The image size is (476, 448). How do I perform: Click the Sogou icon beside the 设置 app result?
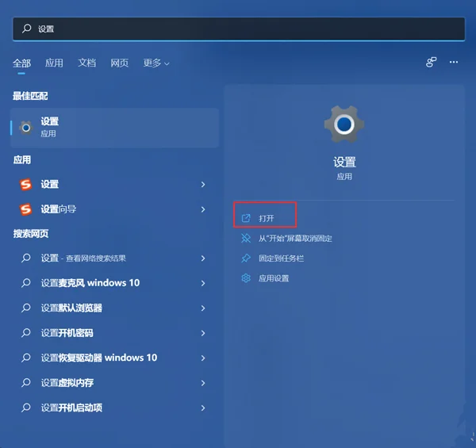pyautogui.click(x=26, y=185)
